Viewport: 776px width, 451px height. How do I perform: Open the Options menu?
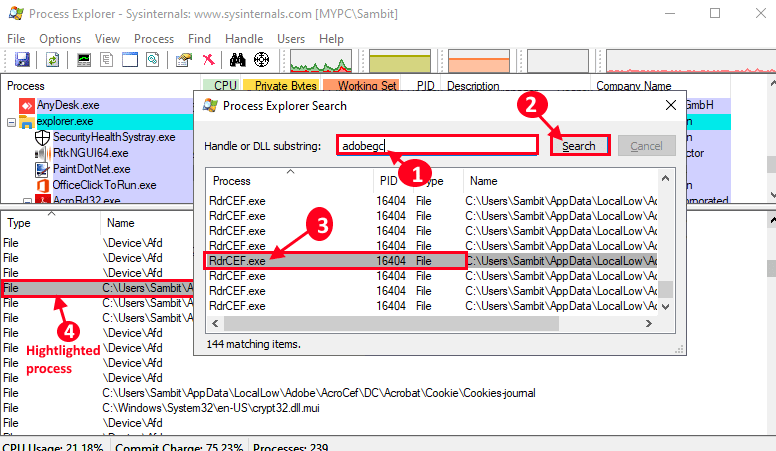pyautogui.click(x=60, y=39)
